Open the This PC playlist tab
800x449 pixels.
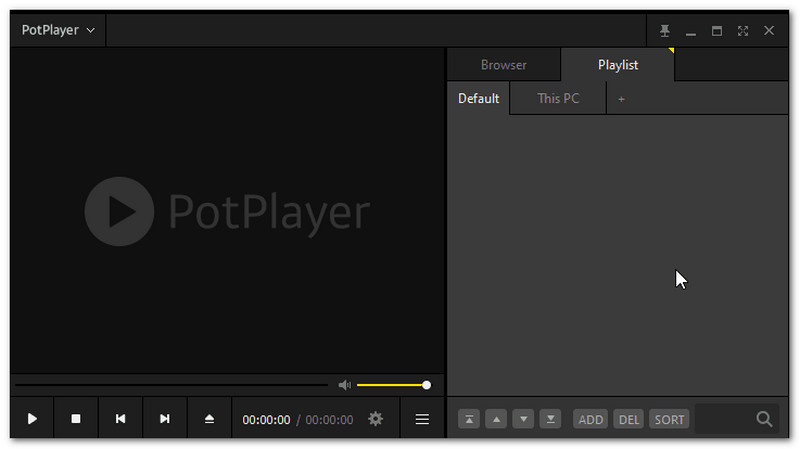click(x=558, y=98)
